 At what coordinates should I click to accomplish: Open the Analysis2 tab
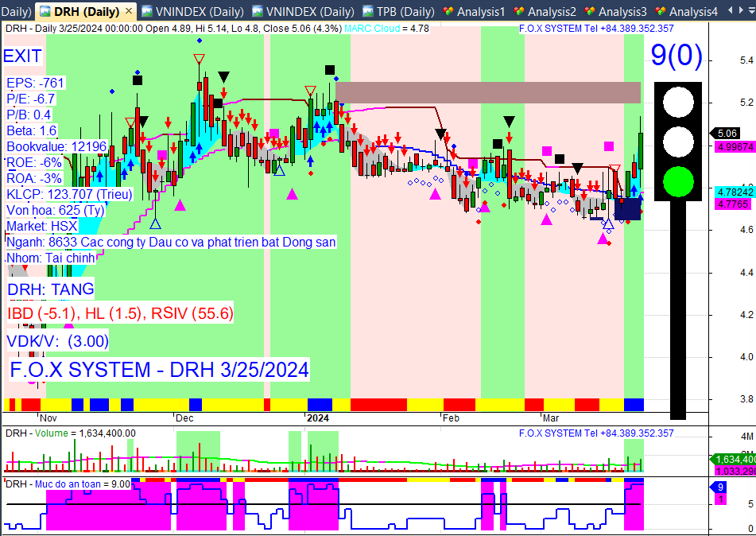[x=545, y=11]
